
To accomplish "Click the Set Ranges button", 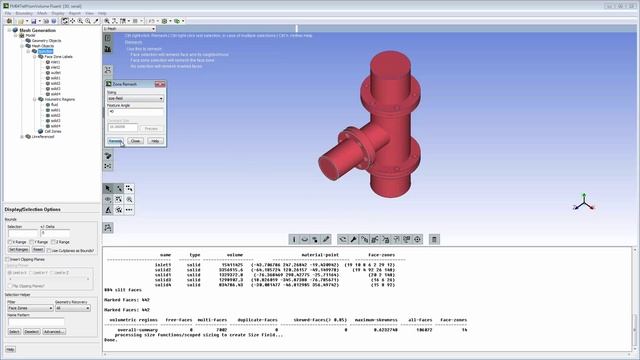I will click(18, 249).
